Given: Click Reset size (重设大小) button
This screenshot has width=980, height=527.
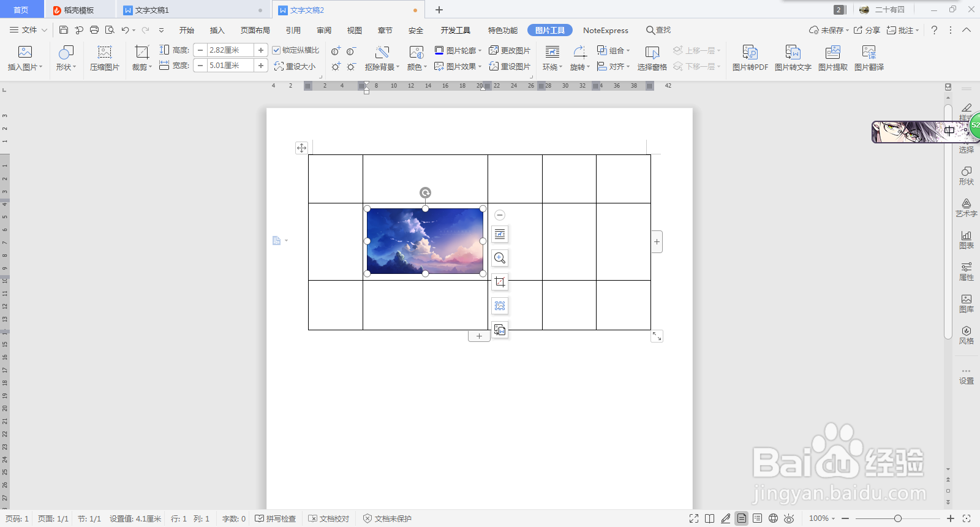Looking at the screenshot, I should click(295, 66).
